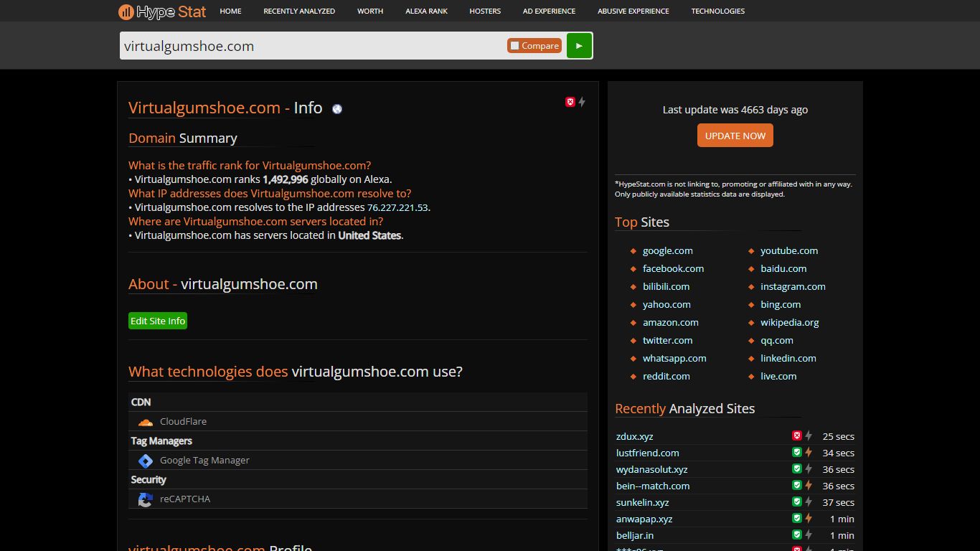Open lustfriend.com recently analyzed link

[647, 453]
